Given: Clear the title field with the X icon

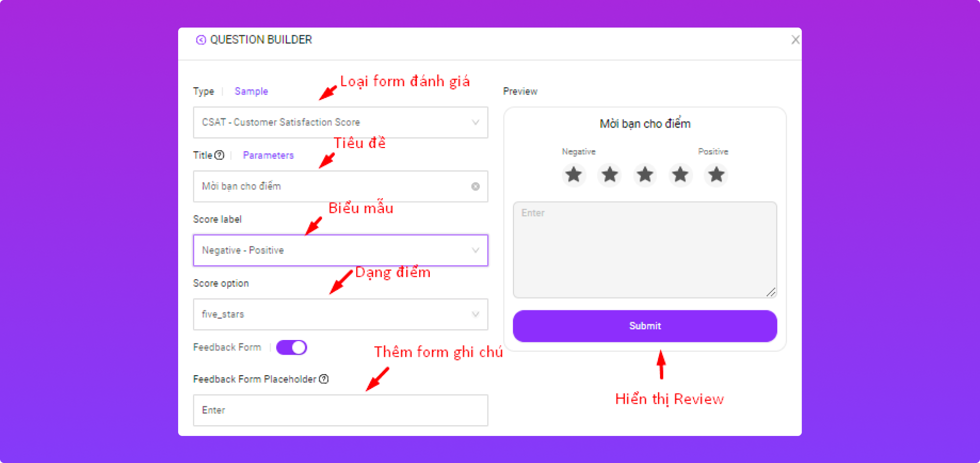Looking at the screenshot, I should (x=475, y=186).
